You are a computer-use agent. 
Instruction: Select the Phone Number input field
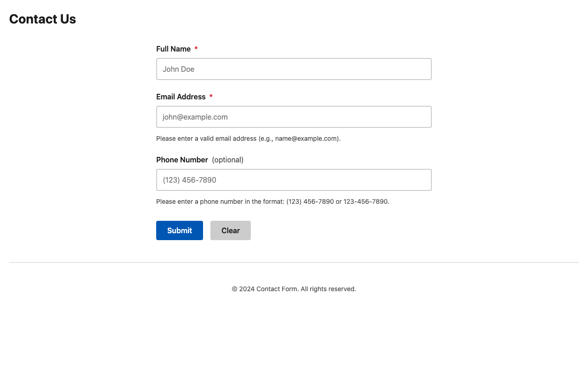(x=294, y=180)
